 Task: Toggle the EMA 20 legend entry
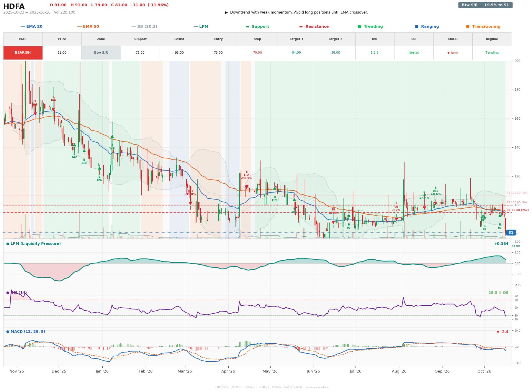pos(31,27)
